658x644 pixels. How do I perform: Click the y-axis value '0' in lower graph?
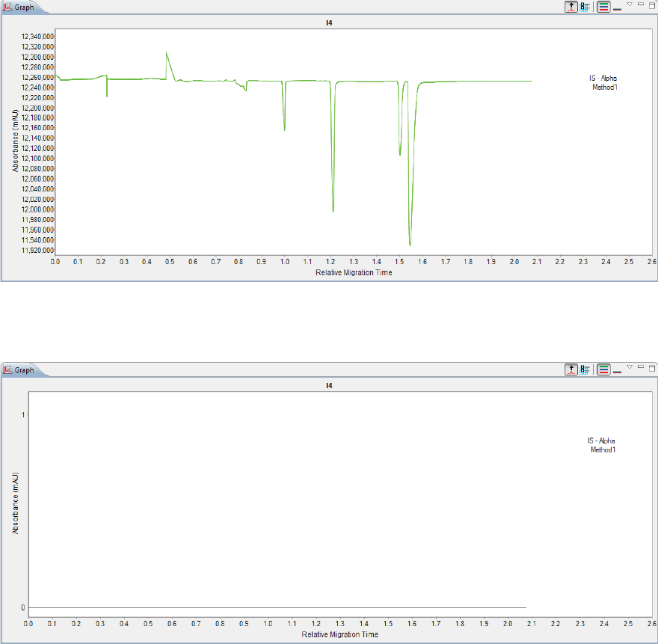(x=23, y=607)
